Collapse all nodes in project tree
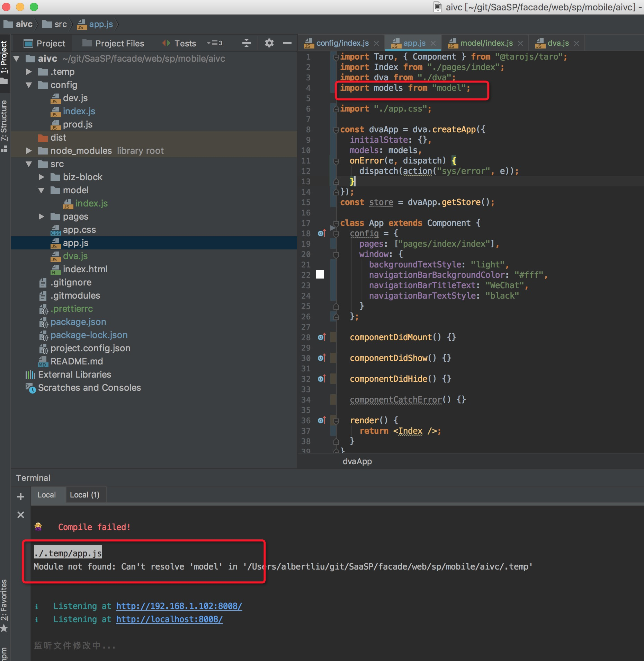 pyautogui.click(x=247, y=43)
